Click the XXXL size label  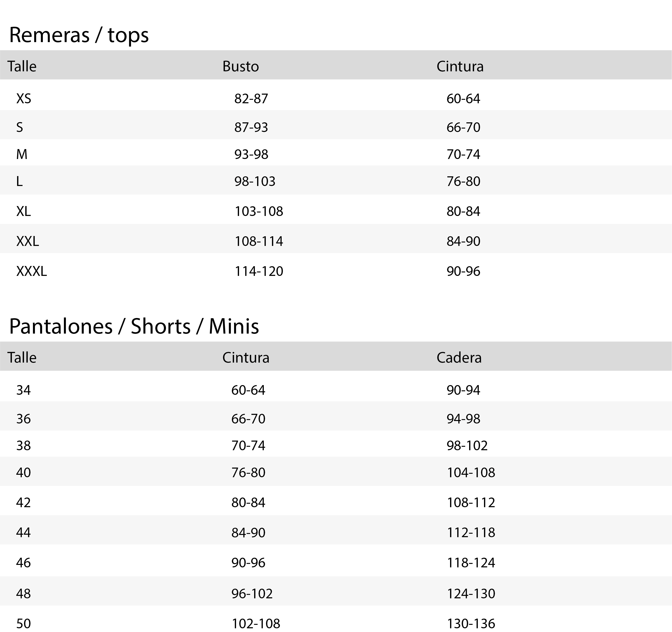[31, 271]
